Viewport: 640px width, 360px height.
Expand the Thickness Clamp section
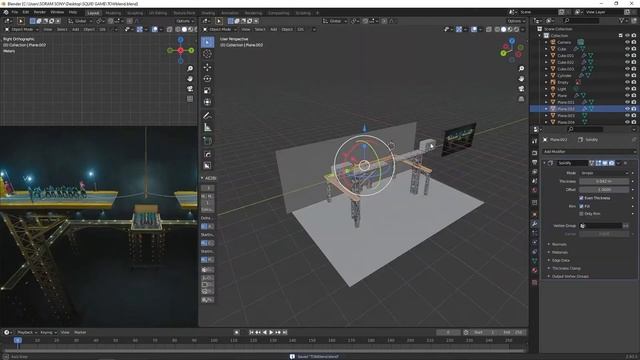(567, 268)
